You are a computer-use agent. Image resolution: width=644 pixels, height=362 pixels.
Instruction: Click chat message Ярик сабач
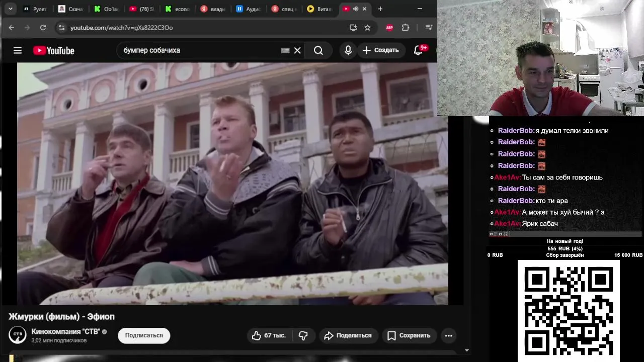(x=540, y=224)
